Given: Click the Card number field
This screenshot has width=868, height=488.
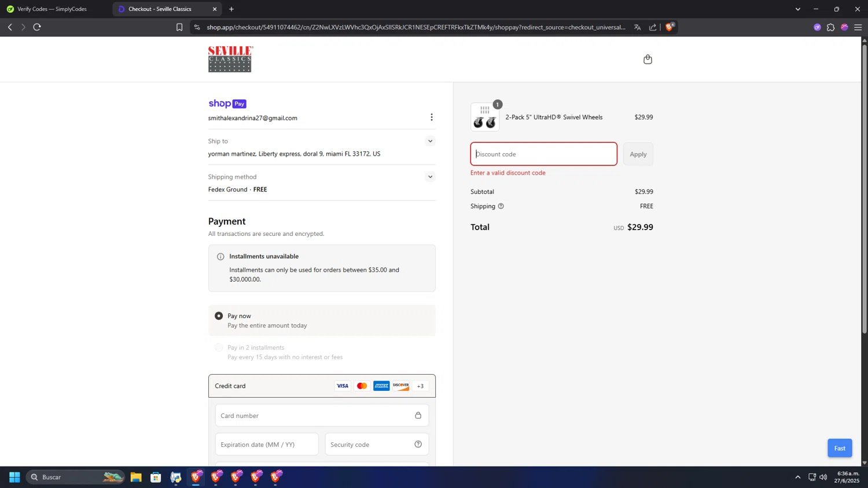Looking at the screenshot, I should pyautogui.click(x=322, y=415).
